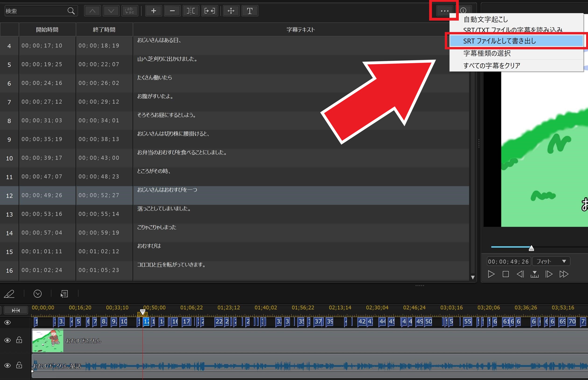Unlock or lock the audio track
The image size is (588, 380).
pyautogui.click(x=19, y=365)
